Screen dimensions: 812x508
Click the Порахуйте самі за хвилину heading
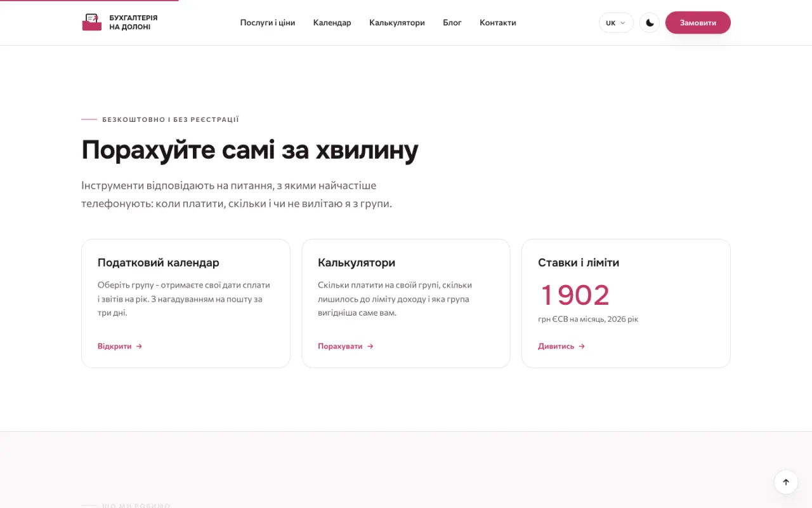click(x=250, y=150)
